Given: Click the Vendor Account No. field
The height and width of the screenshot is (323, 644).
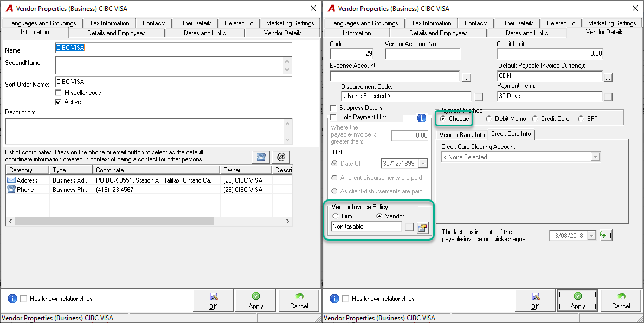Looking at the screenshot, I should coord(423,53).
